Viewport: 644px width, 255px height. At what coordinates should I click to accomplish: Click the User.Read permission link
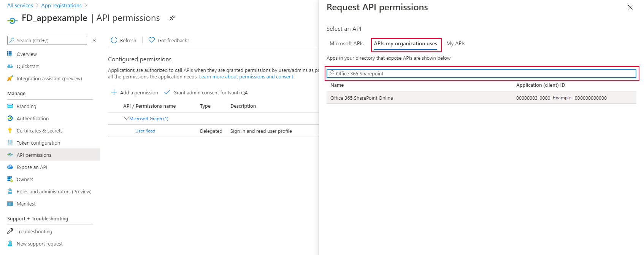pos(145,131)
